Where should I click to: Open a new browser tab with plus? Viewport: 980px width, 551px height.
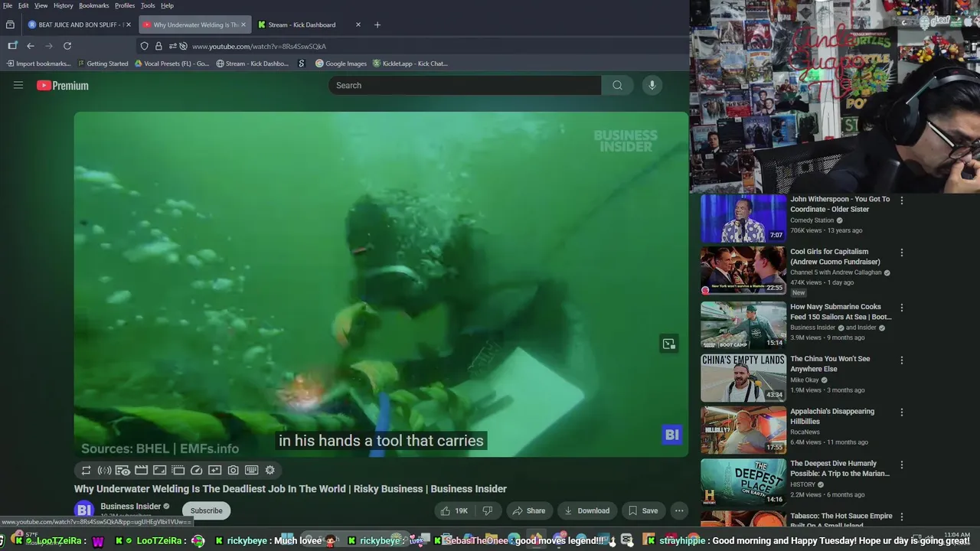[377, 24]
